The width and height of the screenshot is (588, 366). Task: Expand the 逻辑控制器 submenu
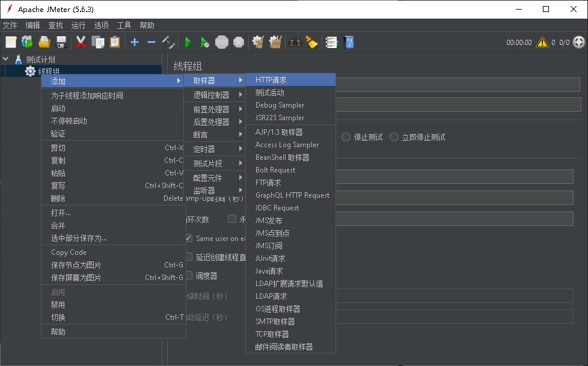[x=215, y=95]
